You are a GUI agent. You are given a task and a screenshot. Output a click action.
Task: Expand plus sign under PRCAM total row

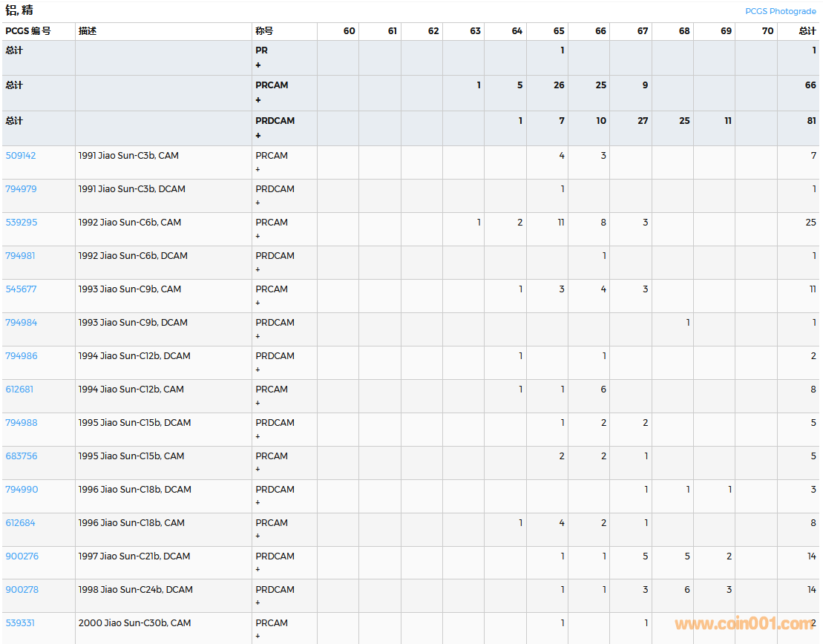258,100
